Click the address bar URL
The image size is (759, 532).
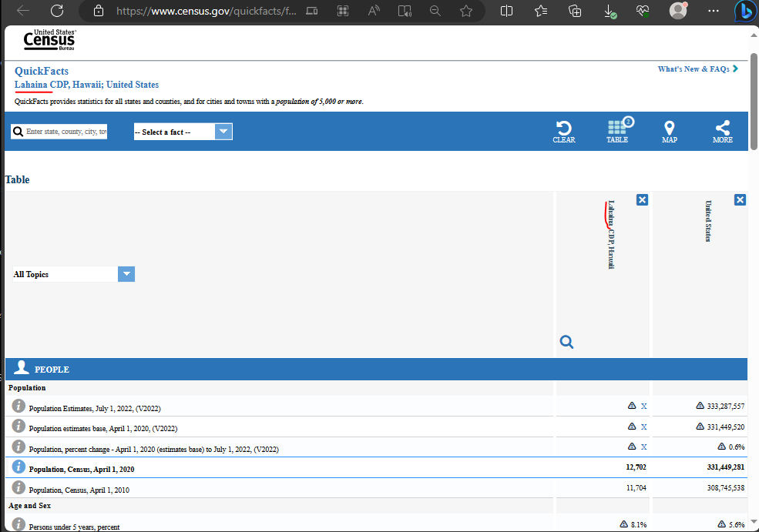(207, 11)
